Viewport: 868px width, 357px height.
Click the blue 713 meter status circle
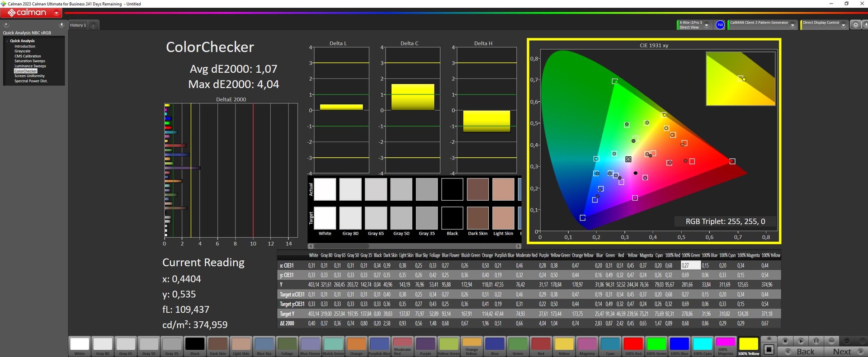click(720, 25)
